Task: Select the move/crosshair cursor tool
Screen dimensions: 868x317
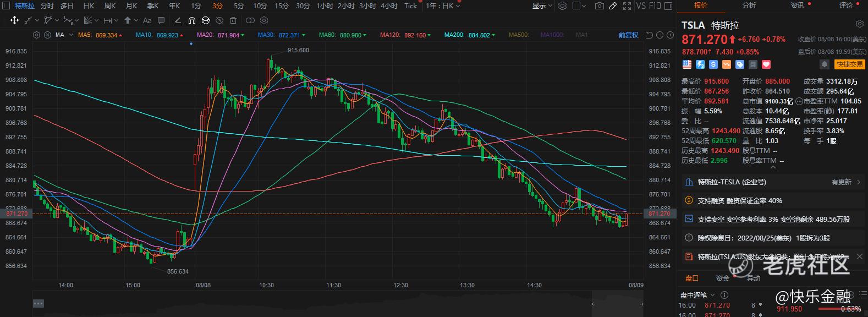Action: click(14, 20)
